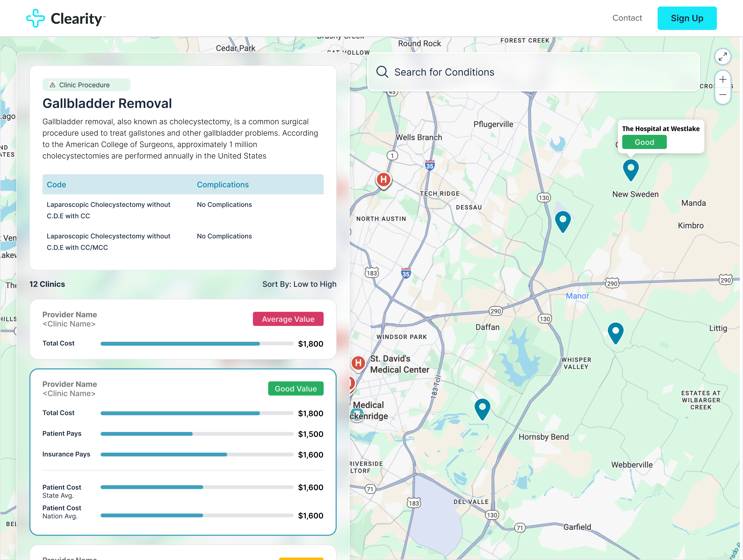Click the map pin near Hornsby Bend
This screenshot has height=560, width=743.
coord(482,408)
